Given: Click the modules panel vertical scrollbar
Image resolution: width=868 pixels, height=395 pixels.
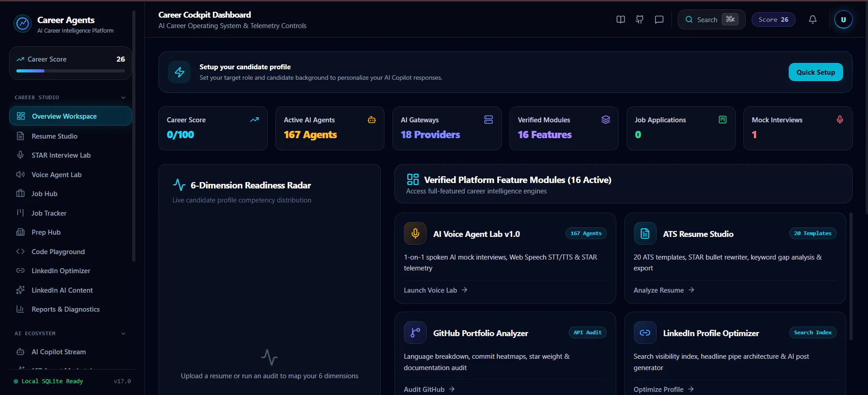Looking at the screenshot, I should (851, 276).
